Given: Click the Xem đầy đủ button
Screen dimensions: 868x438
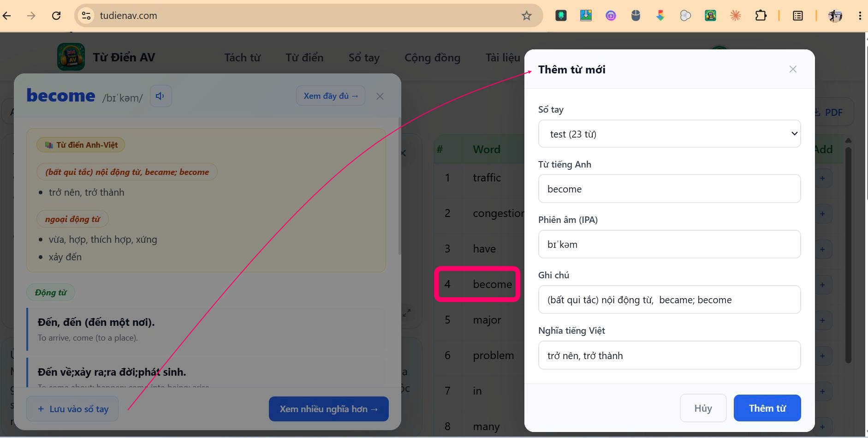Looking at the screenshot, I should click(x=331, y=96).
